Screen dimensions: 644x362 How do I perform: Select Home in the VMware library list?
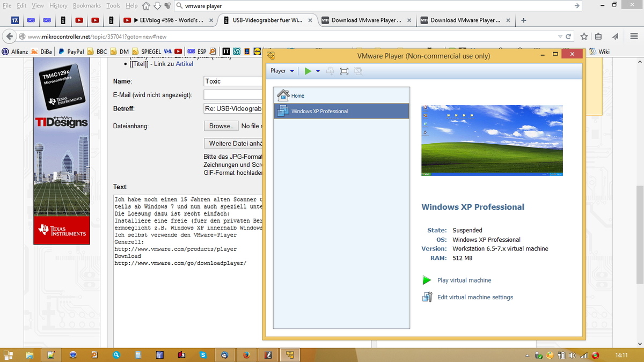pyautogui.click(x=341, y=95)
